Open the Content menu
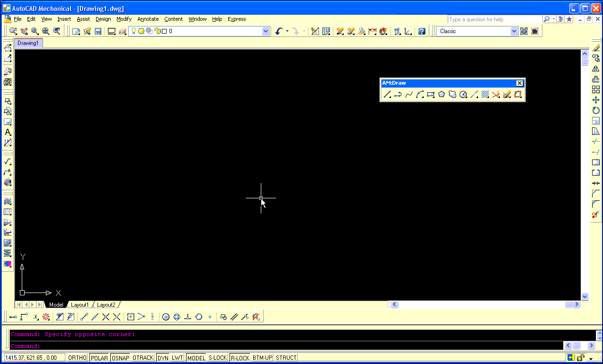The image size is (603, 364). tap(174, 19)
